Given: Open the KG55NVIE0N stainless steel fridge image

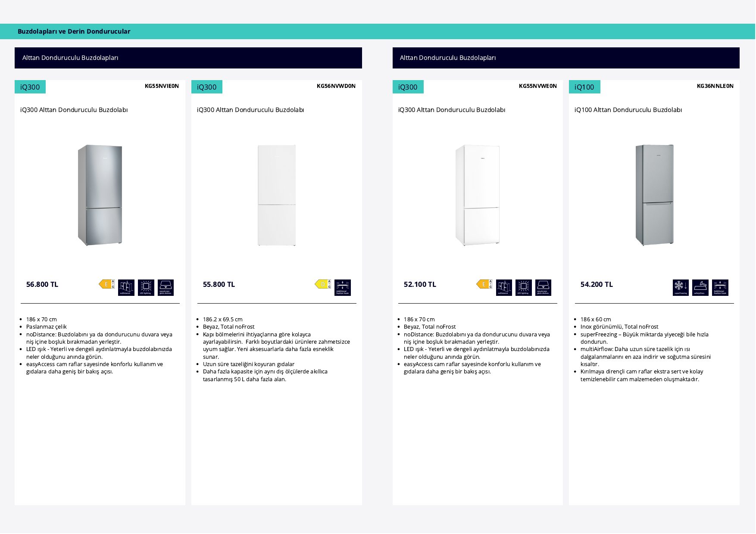Looking at the screenshot, I should (x=100, y=195).
